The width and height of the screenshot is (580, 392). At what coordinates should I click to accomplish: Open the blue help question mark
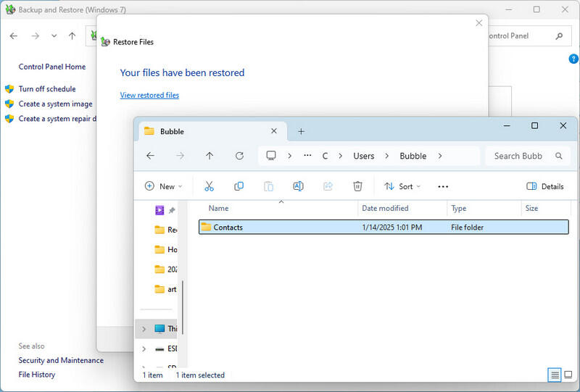click(573, 59)
